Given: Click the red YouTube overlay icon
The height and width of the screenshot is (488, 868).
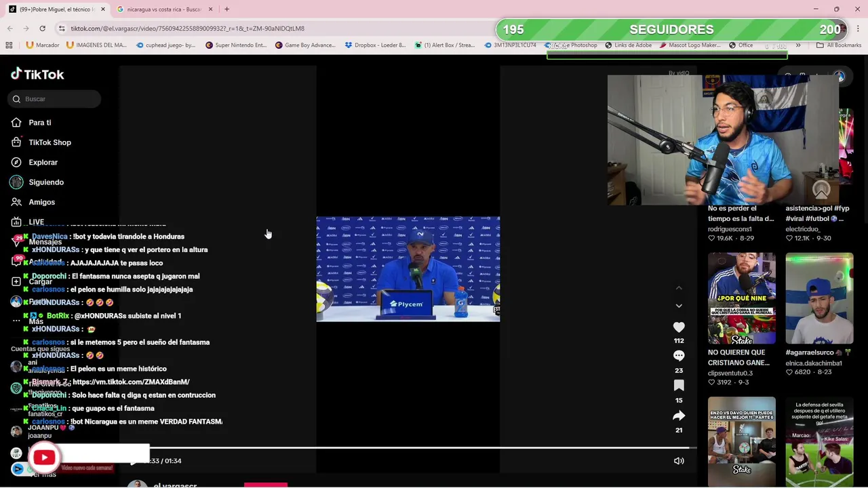Looking at the screenshot, I should coord(44,457).
